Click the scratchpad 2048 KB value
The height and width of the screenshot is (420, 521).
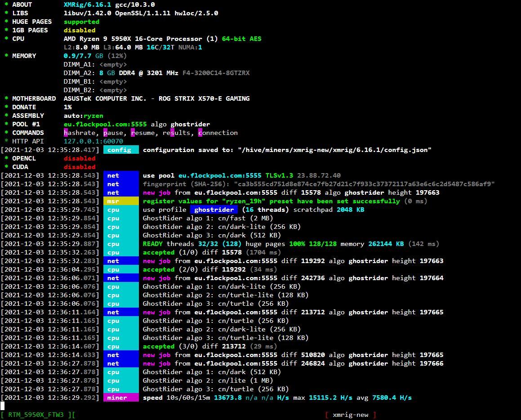[x=350, y=210]
